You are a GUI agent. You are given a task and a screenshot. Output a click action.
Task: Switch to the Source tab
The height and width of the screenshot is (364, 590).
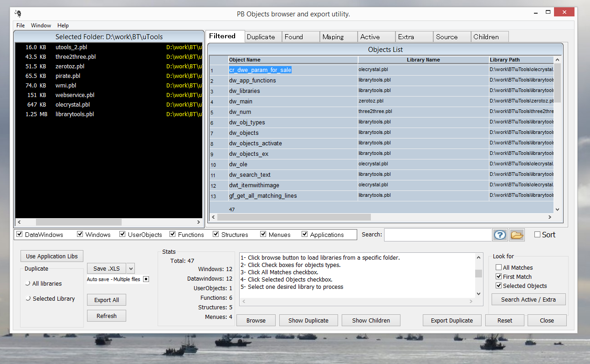452,37
